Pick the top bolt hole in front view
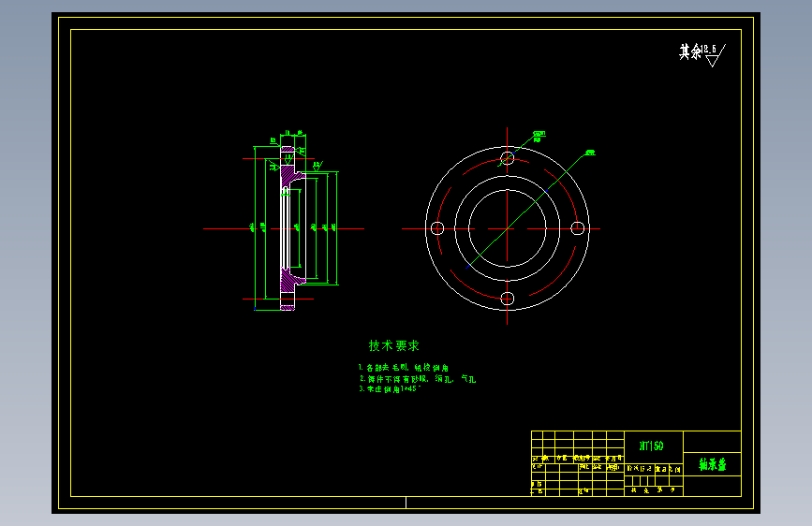Viewport: 812px width, 526px height. (507, 158)
